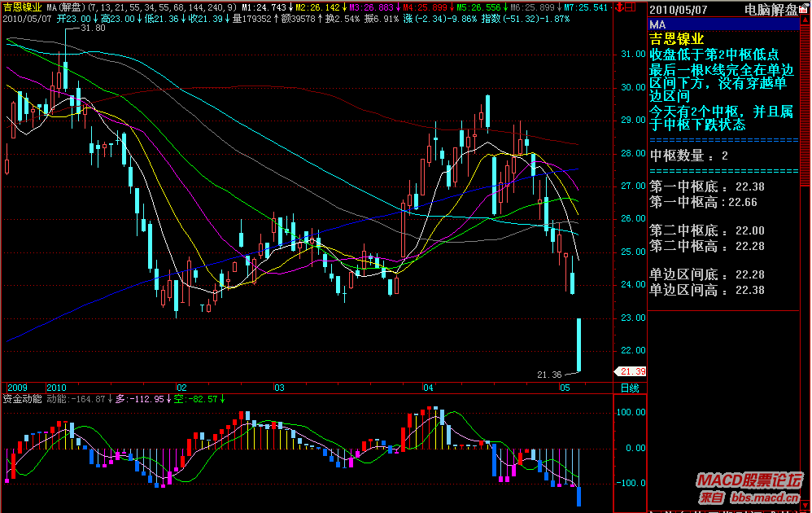The height and width of the screenshot is (513, 812).
Task: Click the 单边区间高：22.38 line
Action: pyautogui.click(x=707, y=290)
